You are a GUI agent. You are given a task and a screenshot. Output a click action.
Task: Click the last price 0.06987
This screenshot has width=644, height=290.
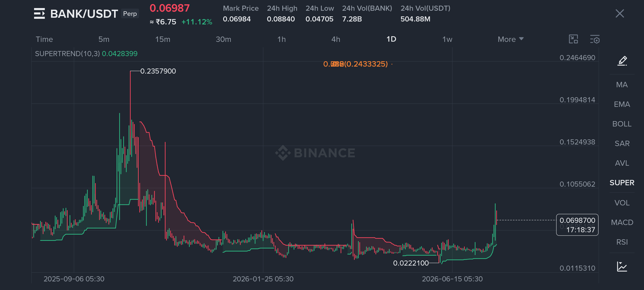coord(170,8)
